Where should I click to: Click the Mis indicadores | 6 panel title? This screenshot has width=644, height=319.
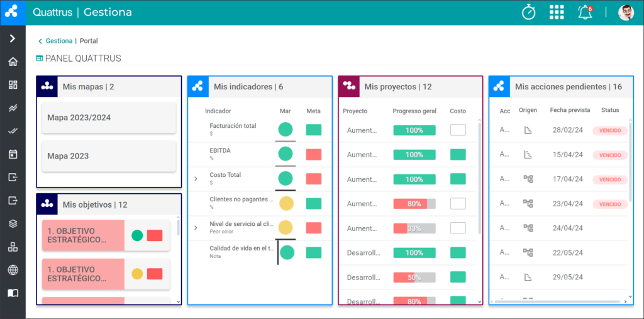tap(248, 87)
